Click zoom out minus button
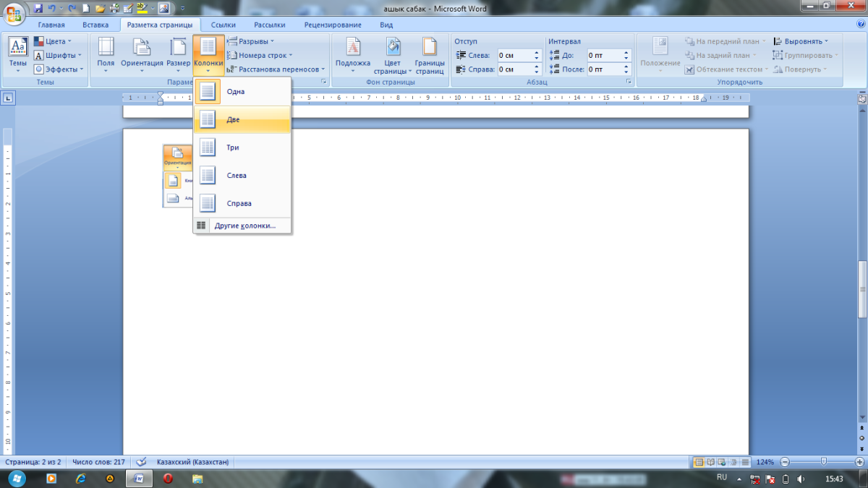The height and width of the screenshot is (488, 868). point(785,462)
